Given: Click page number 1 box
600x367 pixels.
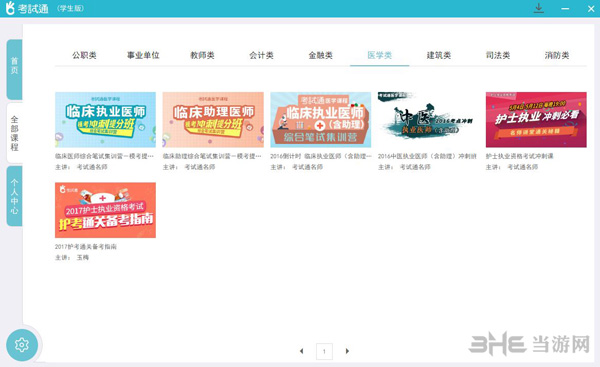Looking at the screenshot, I should (324, 351).
